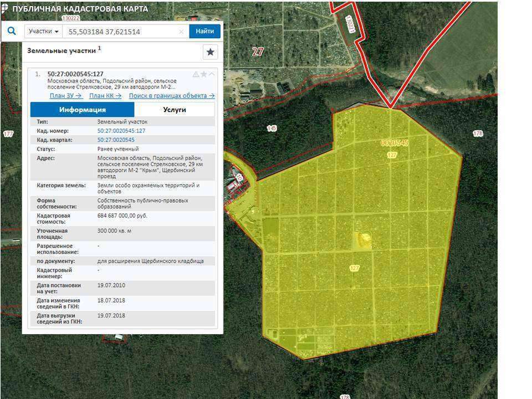
Task: Open the План КК link
Action: tap(105, 96)
